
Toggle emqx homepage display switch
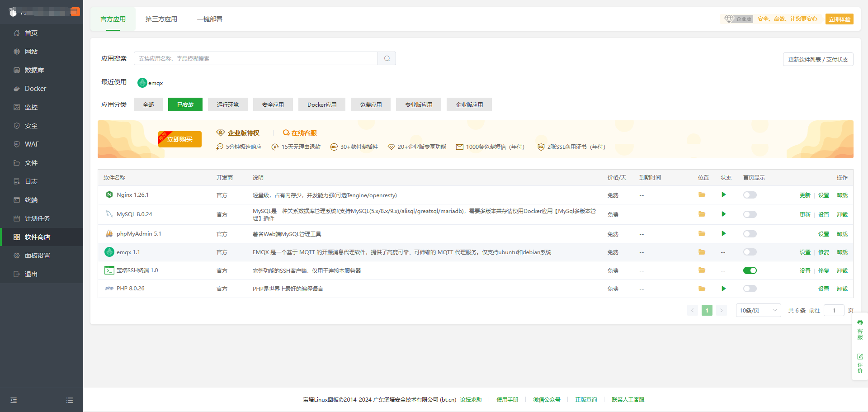pyautogui.click(x=750, y=252)
